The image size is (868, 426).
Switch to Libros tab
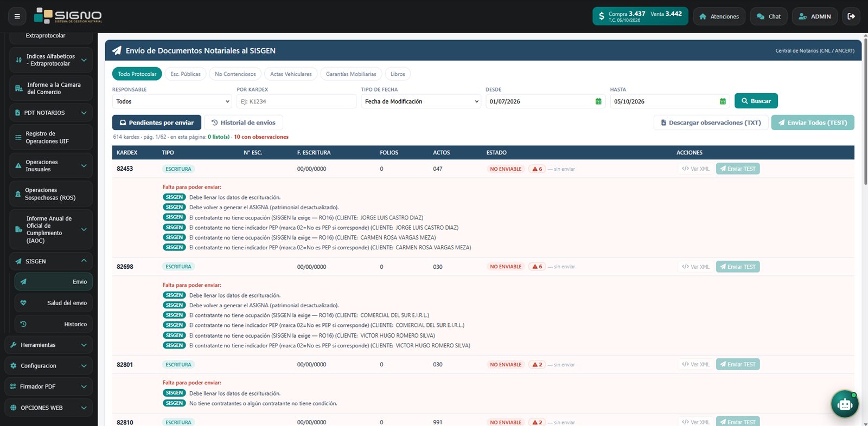(398, 74)
